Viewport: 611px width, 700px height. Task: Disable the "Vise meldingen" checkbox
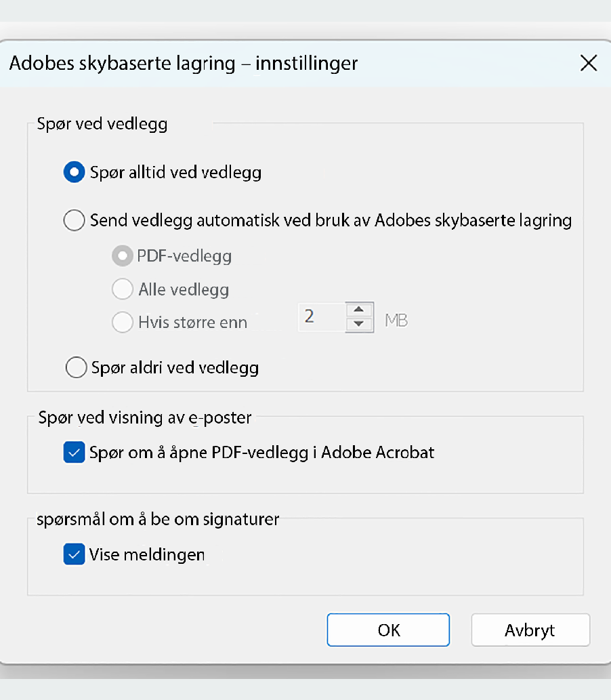pyautogui.click(x=74, y=554)
